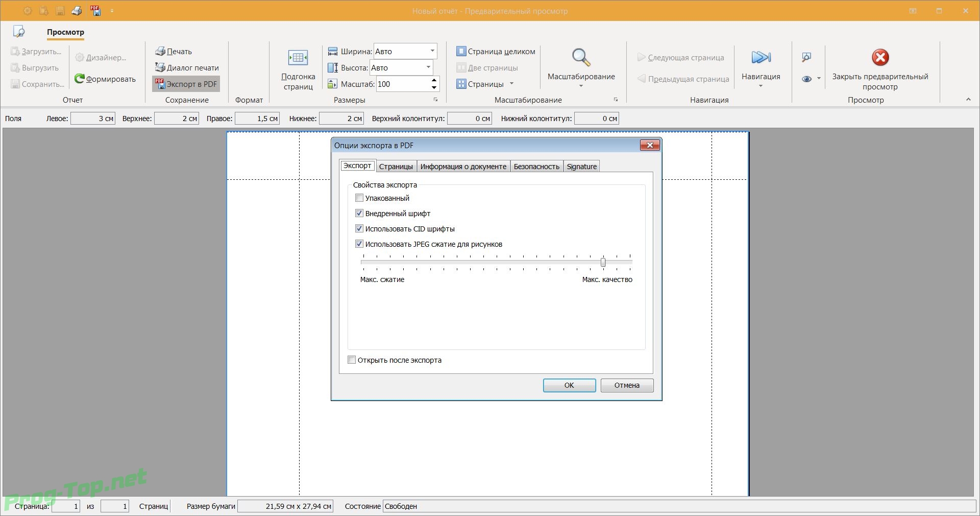Click the Подгонка страниц button
This screenshot has height=516, width=980.
[x=298, y=70]
